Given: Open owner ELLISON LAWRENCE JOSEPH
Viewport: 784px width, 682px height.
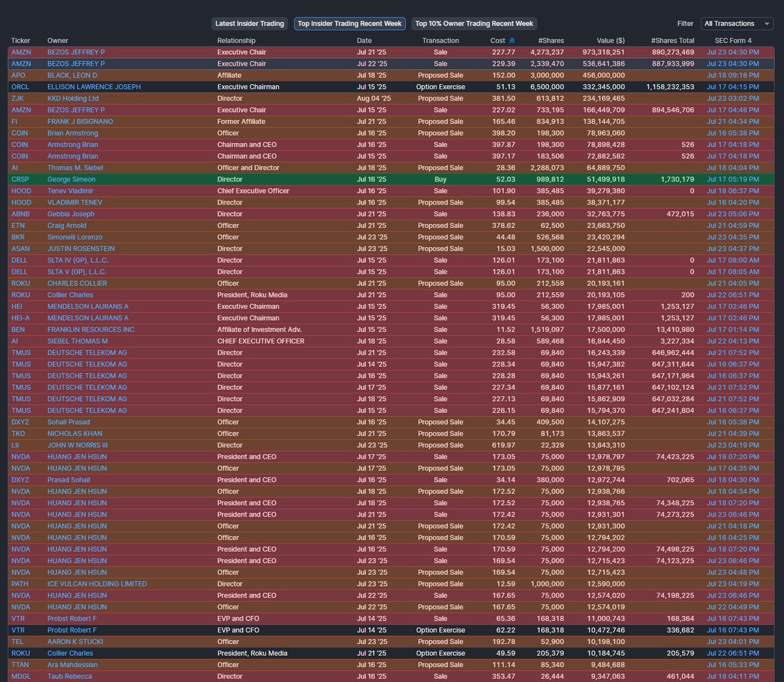Looking at the screenshot, I should (x=94, y=87).
